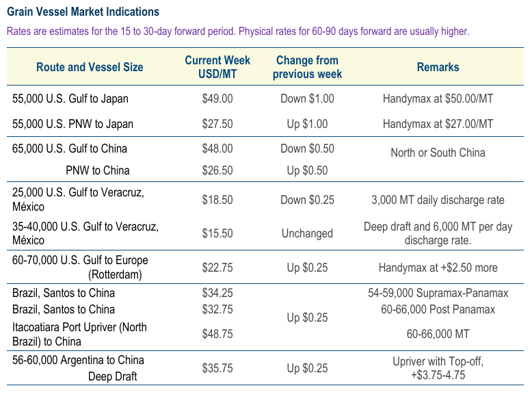Select the U.S. Gulf to Europe (Rotterdam) route
Viewport: 532px width, 401px height.
point(80,268)
